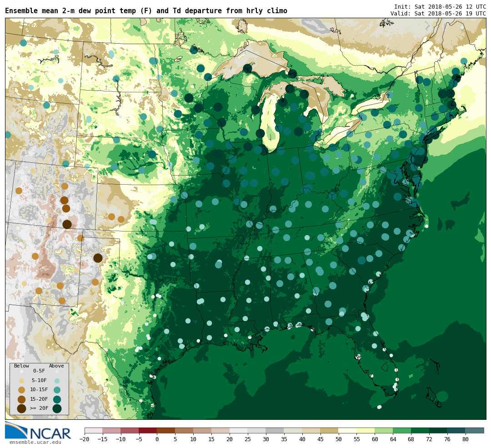Click color bar segment between 15 and 20
Screen dimensions: 491x448
tap(221, 430)
